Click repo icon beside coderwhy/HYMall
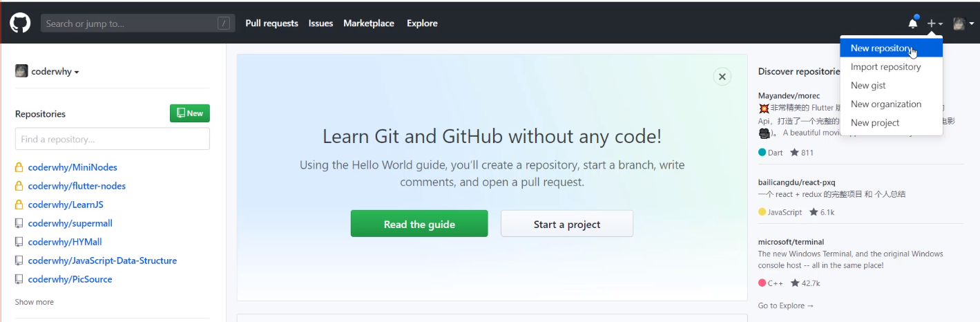This screenshot has width=980, height=322. pos(19,242)
